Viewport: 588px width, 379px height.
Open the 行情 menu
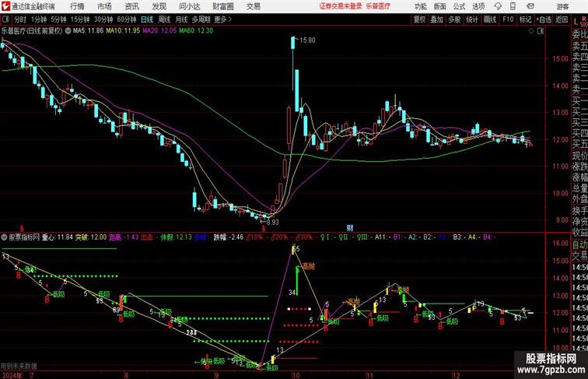(77, 6)
